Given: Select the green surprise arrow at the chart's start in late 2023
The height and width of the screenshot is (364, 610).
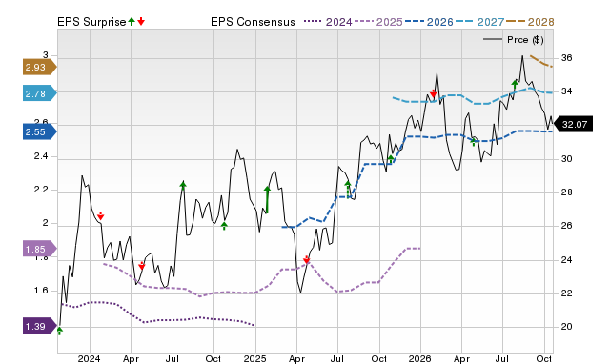Looking at the screenshot, I should [x=59, y=331].
